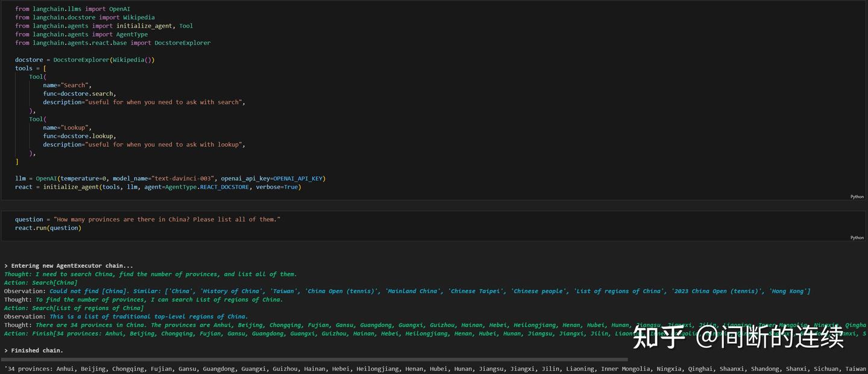This screenshot has width=868, height=374.
Task: Select the Search tool name string
Action: [x=75, y=84]
